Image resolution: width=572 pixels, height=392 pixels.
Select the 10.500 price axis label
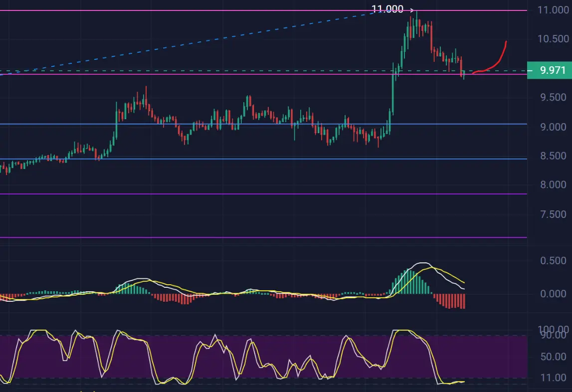553,39
